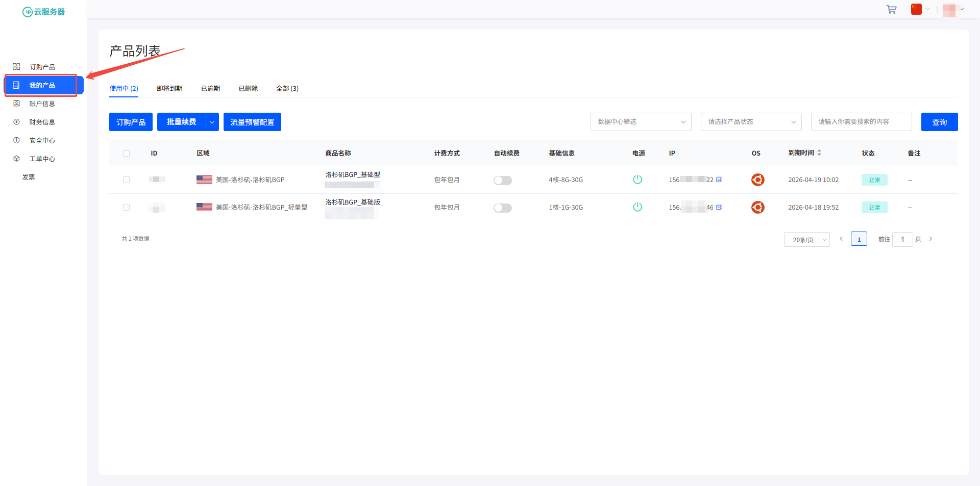Copy IP address of second server row
This screenshot has height=486, width=980.
(719, 207)
